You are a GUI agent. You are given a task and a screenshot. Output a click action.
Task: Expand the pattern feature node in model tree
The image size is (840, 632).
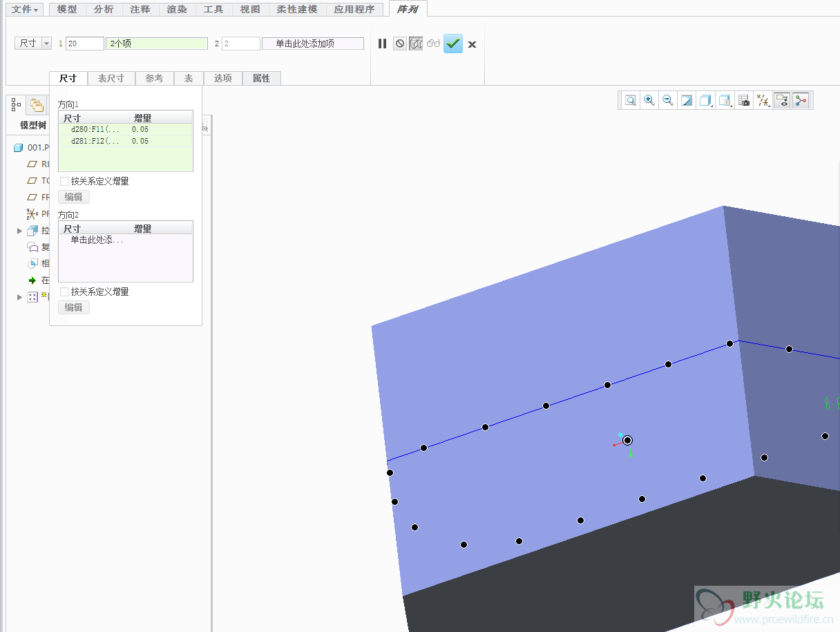click(19, 297)
